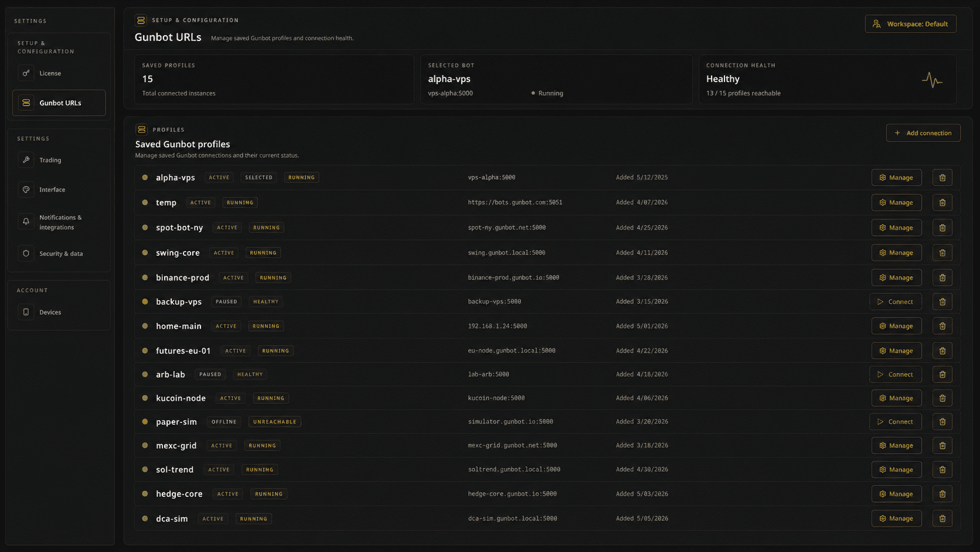This screenshot has height=552, width=980.
Task: Click Manage on home-main row
Action: tap(896, 326)
